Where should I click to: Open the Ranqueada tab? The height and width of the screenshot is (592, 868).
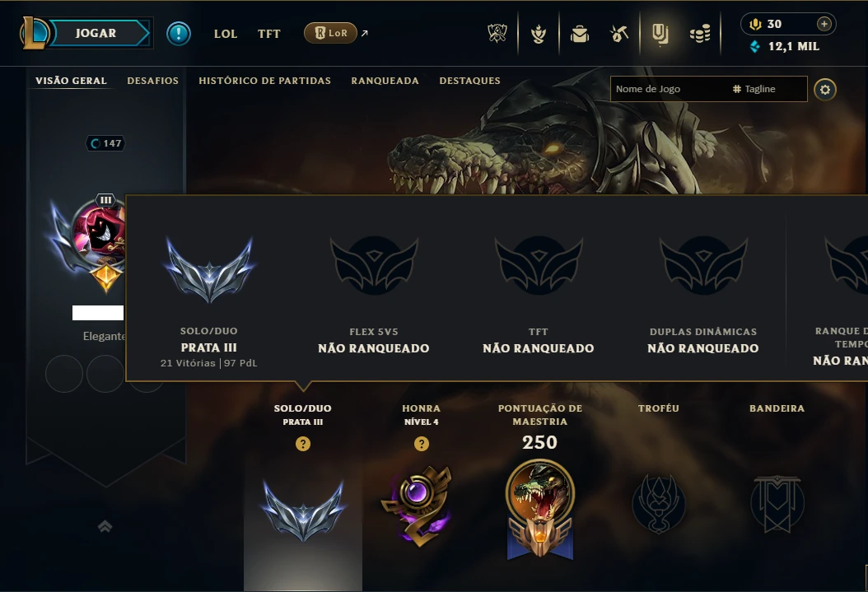click(x=385, y=81)
